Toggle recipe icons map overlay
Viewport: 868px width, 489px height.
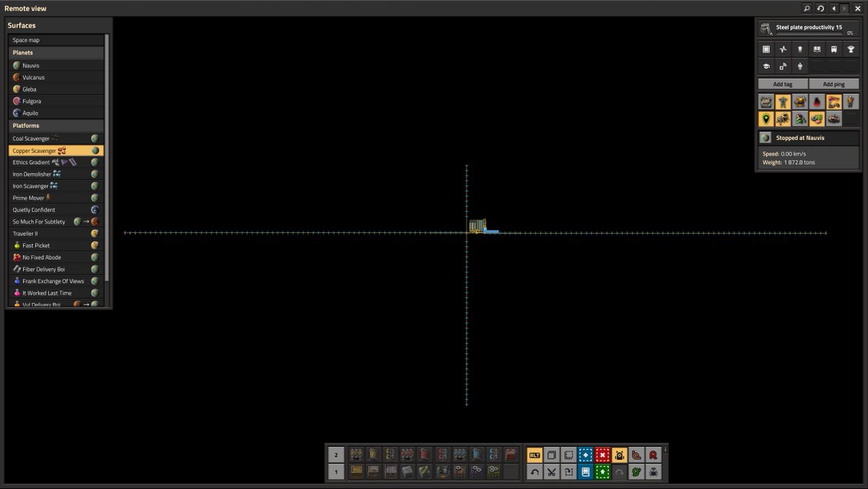pyautogui.click(x=817, y=119)
